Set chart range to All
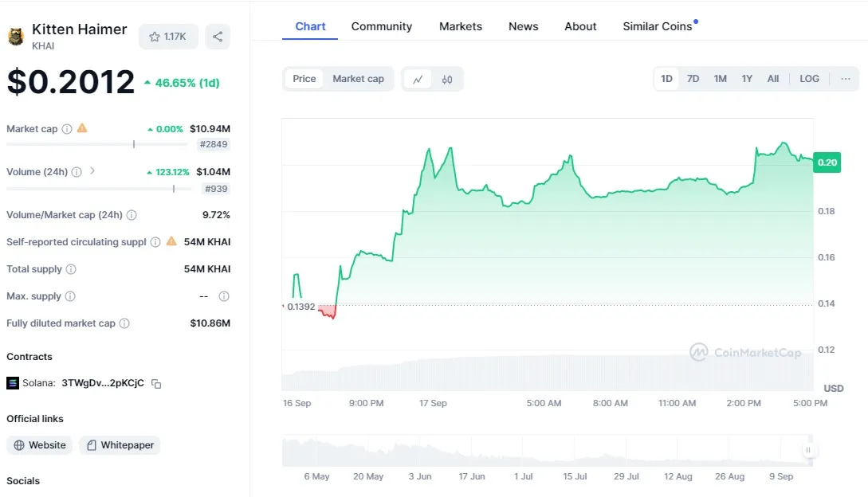This screenshot has height=497, width=868. coord(773,79)
